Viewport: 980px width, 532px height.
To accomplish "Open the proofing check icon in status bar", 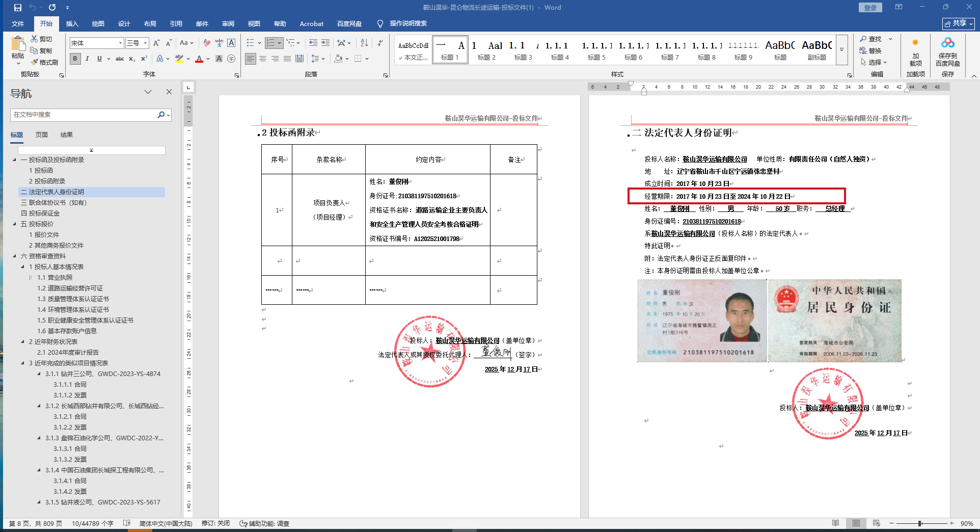I will [x=127, y=523].
